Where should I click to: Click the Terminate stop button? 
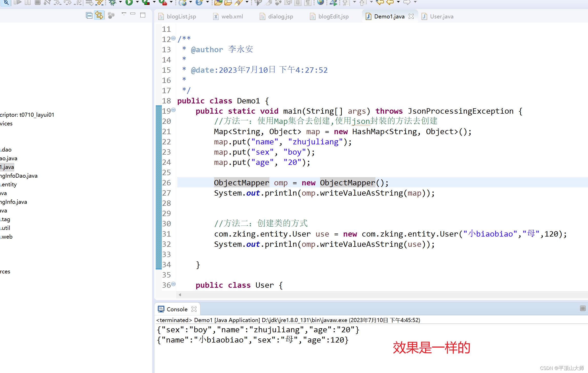[x=37, y=3]
